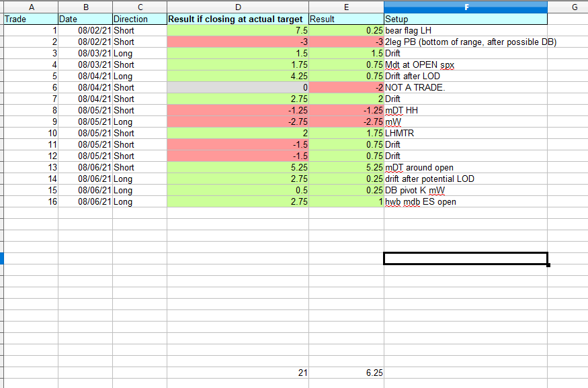Click the Date cell in trade 3 row
588x388 pixels.
pyautogui.click(x=85, y=54)
